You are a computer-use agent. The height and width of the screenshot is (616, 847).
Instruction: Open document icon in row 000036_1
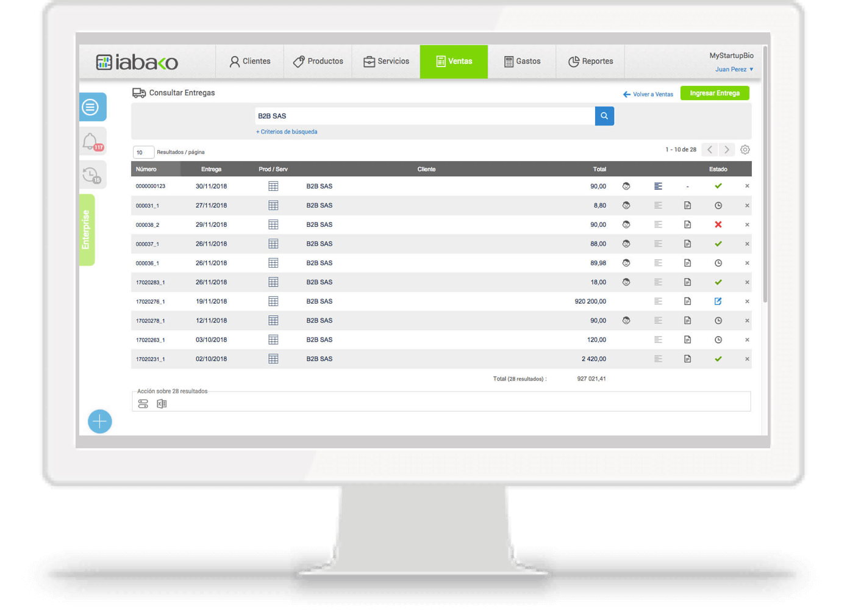(x=687, y=263)
